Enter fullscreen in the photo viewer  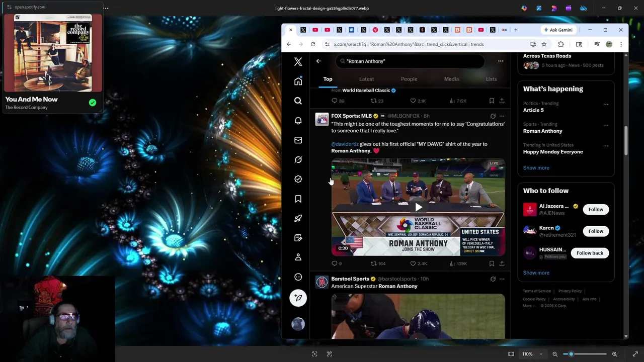635,354
